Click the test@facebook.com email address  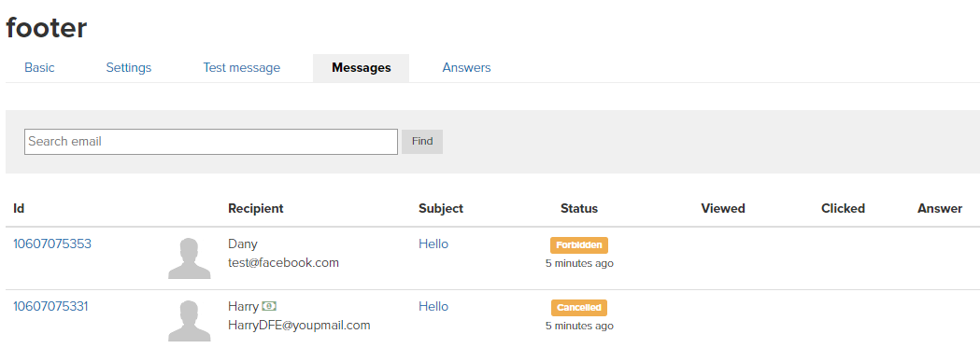pyautogui.click(x=284, y=262)
